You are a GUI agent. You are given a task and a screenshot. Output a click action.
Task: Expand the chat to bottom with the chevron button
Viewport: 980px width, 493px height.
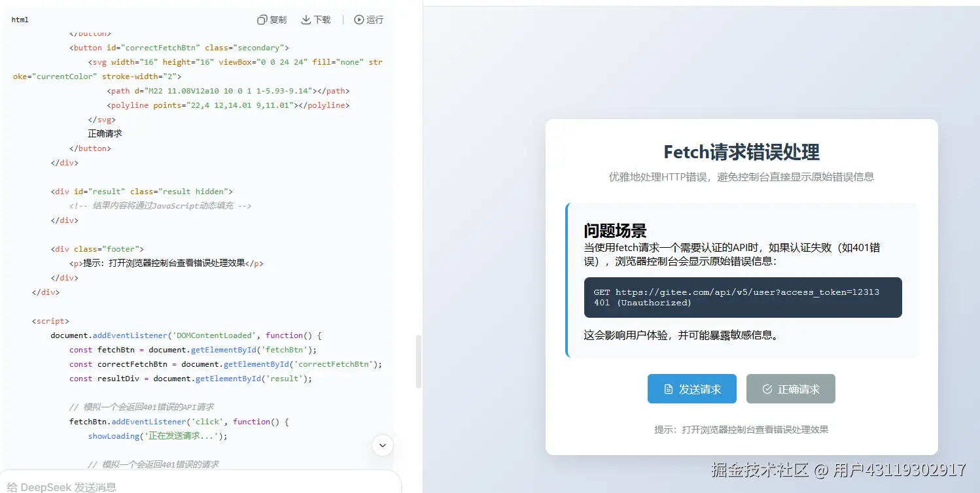[382, 445]
